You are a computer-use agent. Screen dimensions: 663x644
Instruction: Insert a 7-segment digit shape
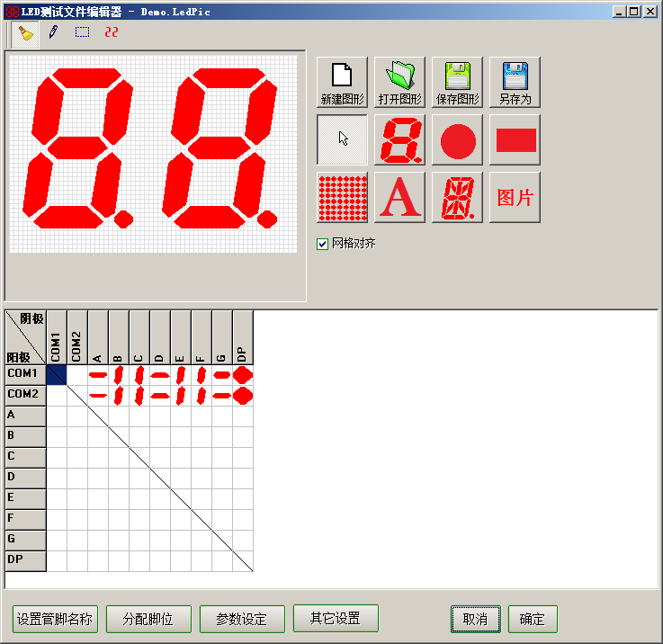pos(400,139)
